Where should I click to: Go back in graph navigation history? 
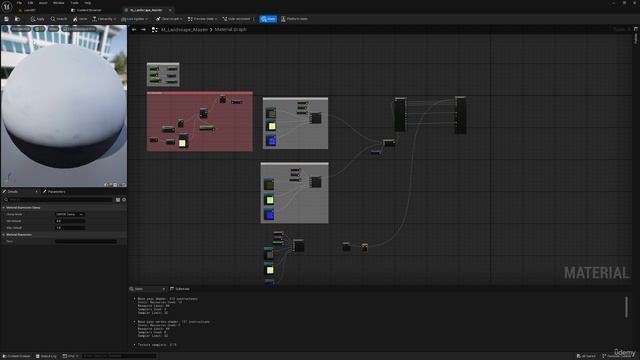tap(134, 29)
